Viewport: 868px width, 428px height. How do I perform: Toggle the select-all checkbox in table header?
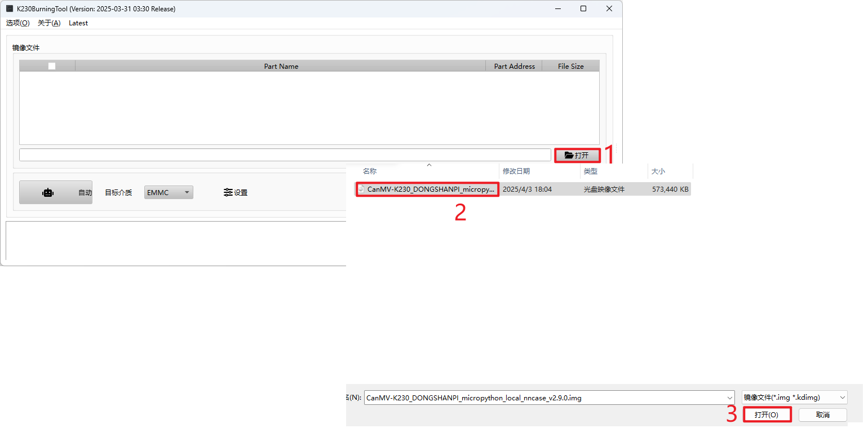tap(52, 66)
